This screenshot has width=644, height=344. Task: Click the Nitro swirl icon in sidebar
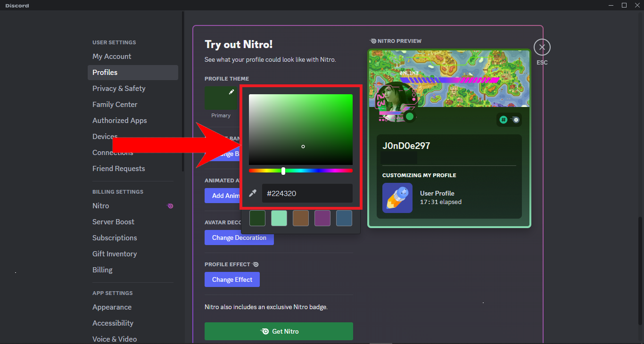[170, 206]
